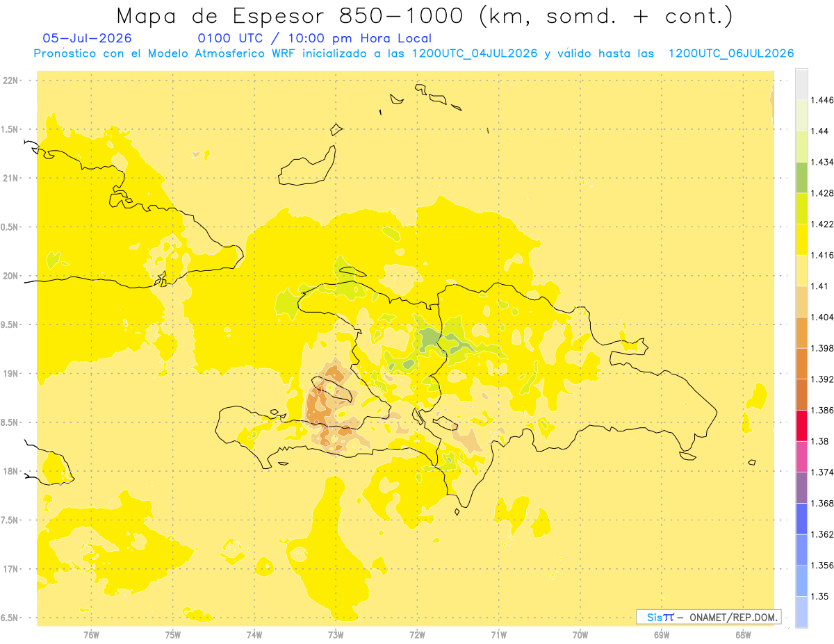Click the legend value '1.356'
834x644 pixels.
[822, 565]
